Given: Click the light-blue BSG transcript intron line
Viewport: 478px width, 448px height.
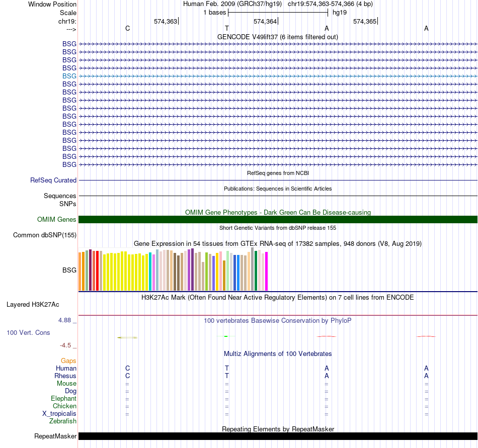Looking at the screenshot, I should 278,76.
